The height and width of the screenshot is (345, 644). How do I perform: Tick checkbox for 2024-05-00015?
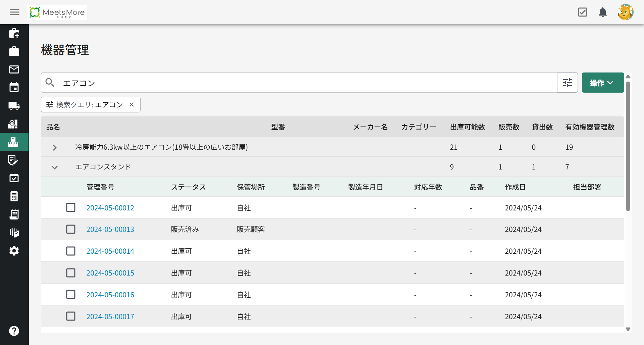(x=71, y=273)
